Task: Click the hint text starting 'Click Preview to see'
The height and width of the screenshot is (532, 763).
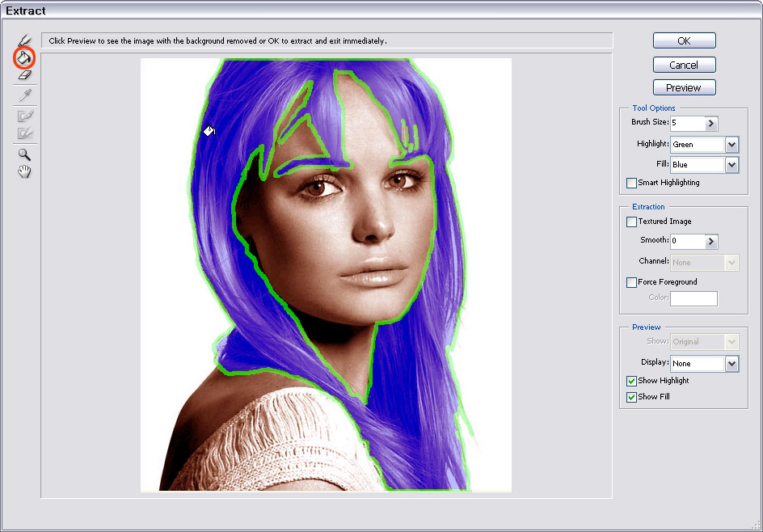Action: 217,41
